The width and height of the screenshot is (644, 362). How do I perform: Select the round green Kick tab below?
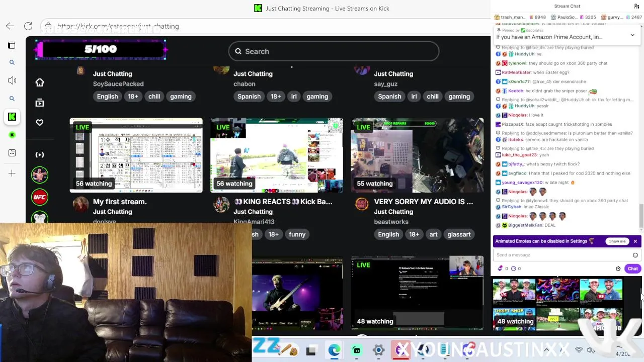coord(12,135)
